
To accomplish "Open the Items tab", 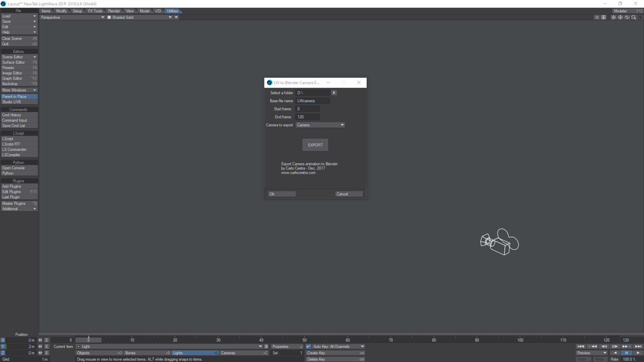I will 46,11.
